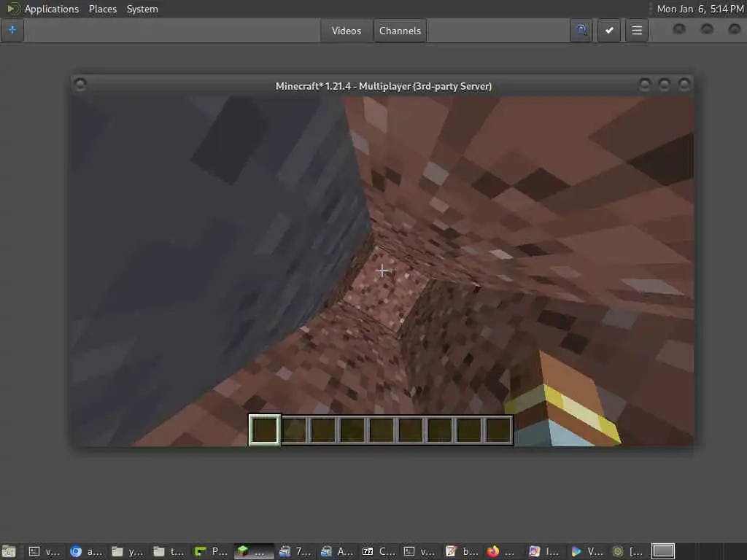Click the Minecraft window title bar
Screen dimensions: 747x560
pyautogui.click(x=384, y=86)
